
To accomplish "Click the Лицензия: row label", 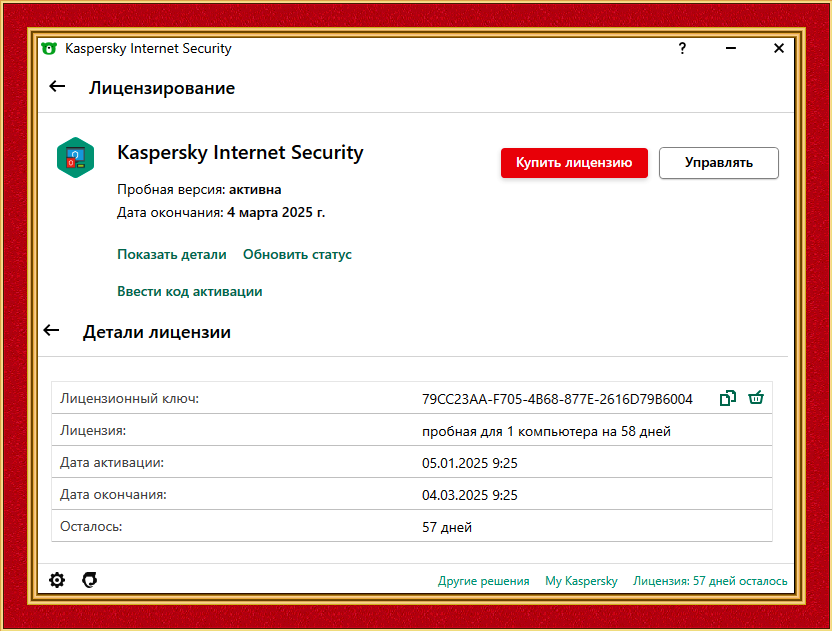I will (93, 430).
